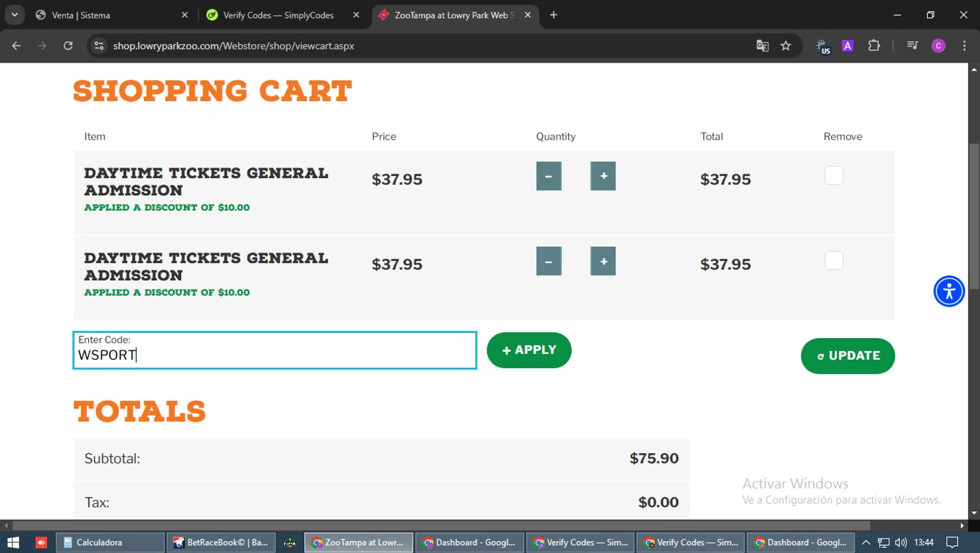
Task: Bookmark this page with the star icon
Action: click(786, 46)
